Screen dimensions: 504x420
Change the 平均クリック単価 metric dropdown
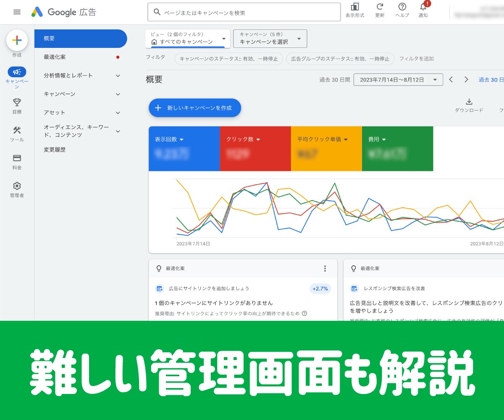point(323,139)
